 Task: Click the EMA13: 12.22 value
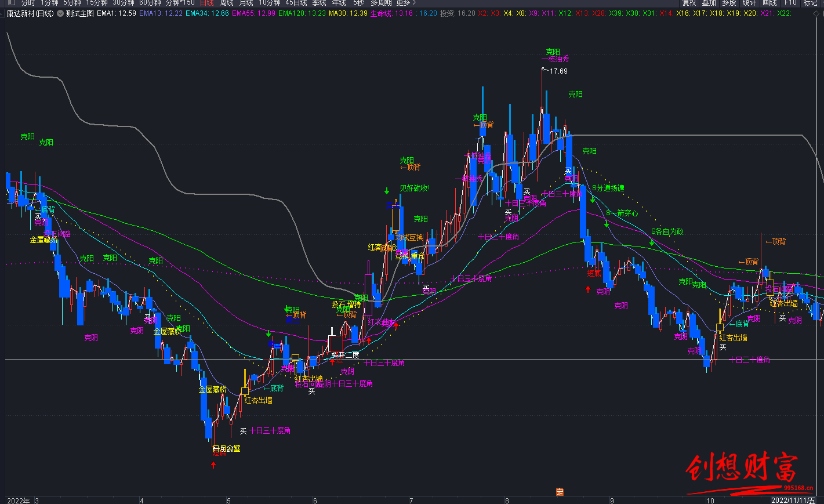[161, 13]
